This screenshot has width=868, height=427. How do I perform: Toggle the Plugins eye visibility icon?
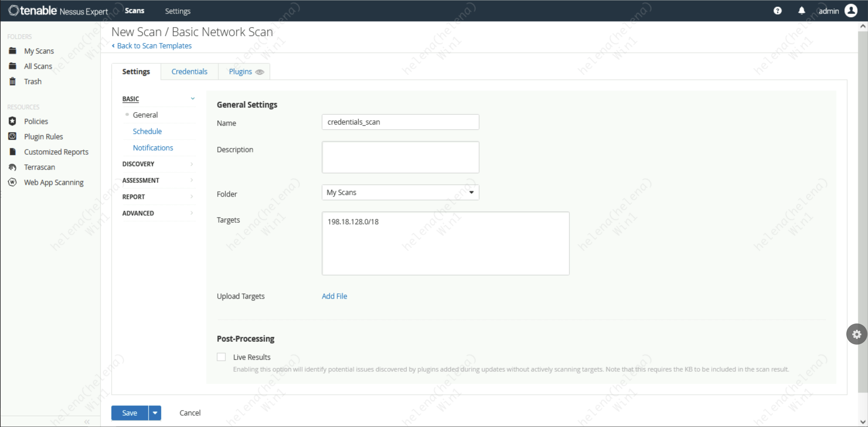(x=259, y=72)
